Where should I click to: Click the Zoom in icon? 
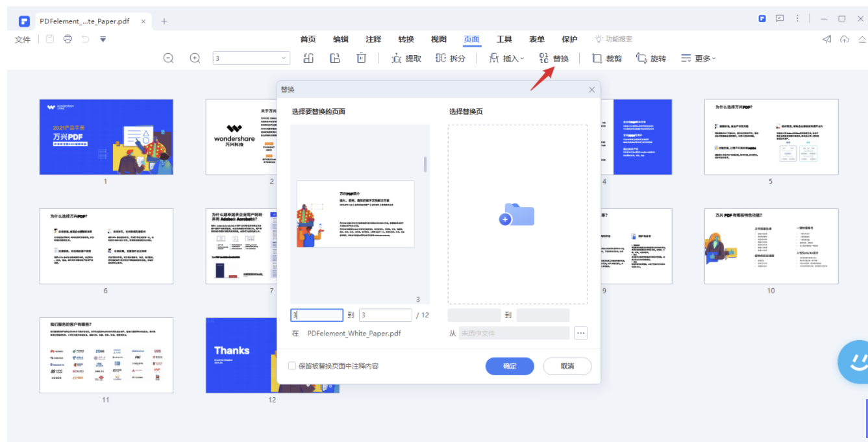193,58
